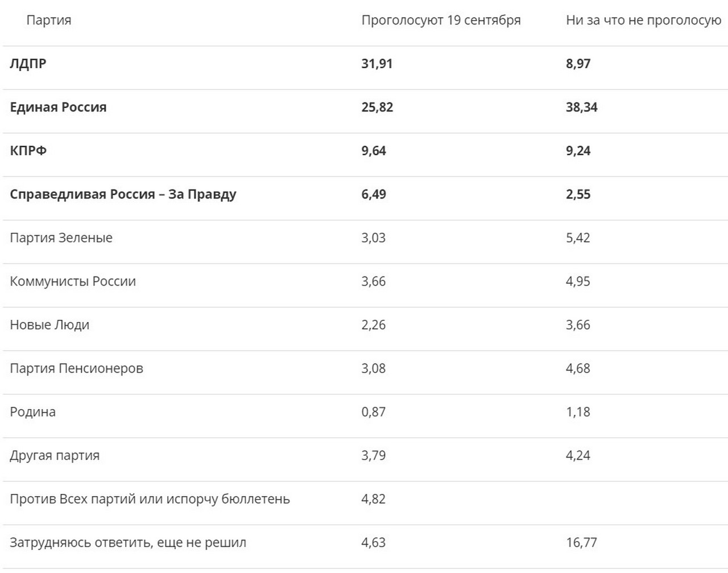The height and width of the screenshot is (573, 728).
Task: Click Против Всех партий или испорчу бюллетень
Action: pyautogui.click(x=150, y=499)
